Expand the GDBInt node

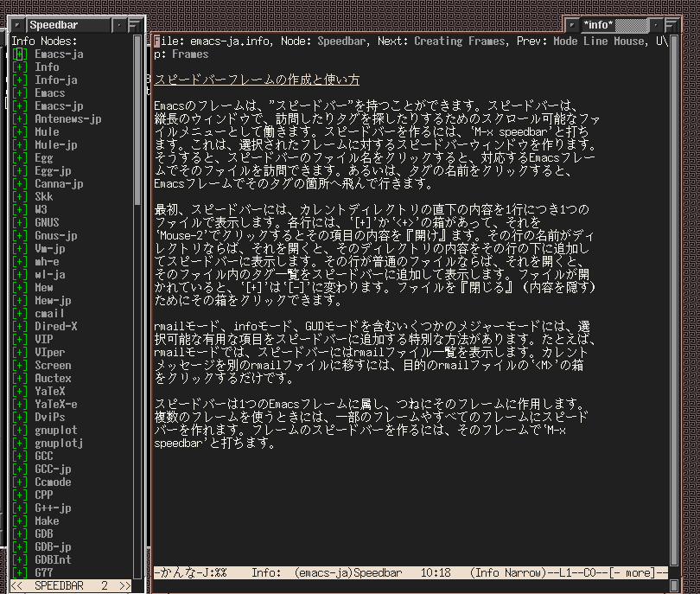coord(20,559)
